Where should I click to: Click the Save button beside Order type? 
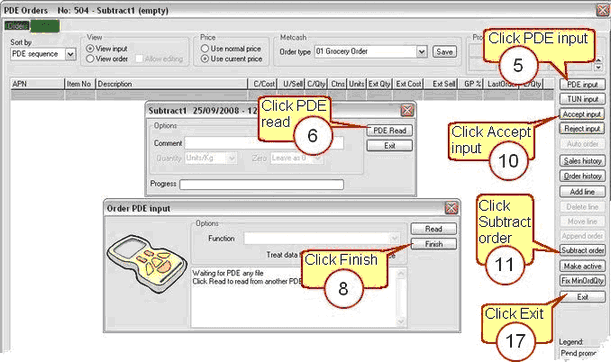tap(444, 51)
